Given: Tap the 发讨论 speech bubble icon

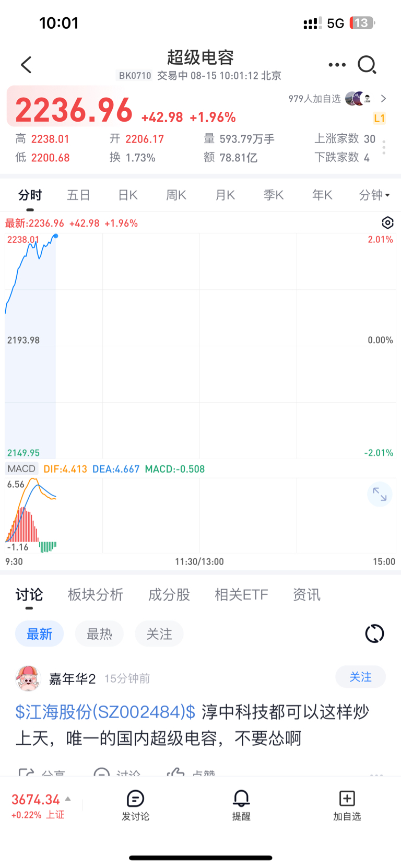Looking at the screenshot, I should [x=135, y=799].
